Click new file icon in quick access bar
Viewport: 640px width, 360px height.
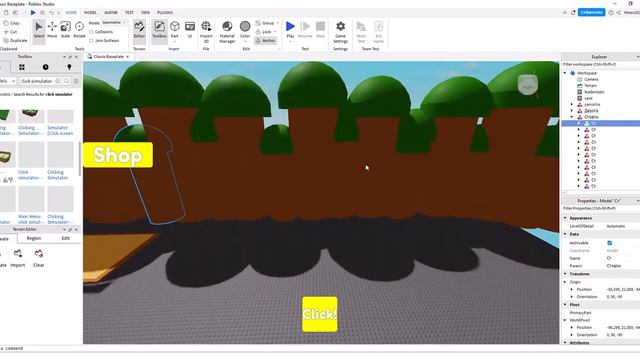6,13
